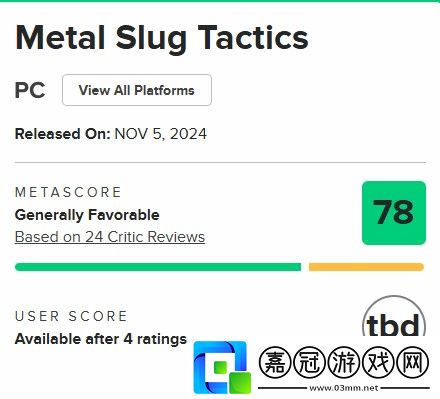Click the blue-green square watermark logo

(x=222, y=367)
